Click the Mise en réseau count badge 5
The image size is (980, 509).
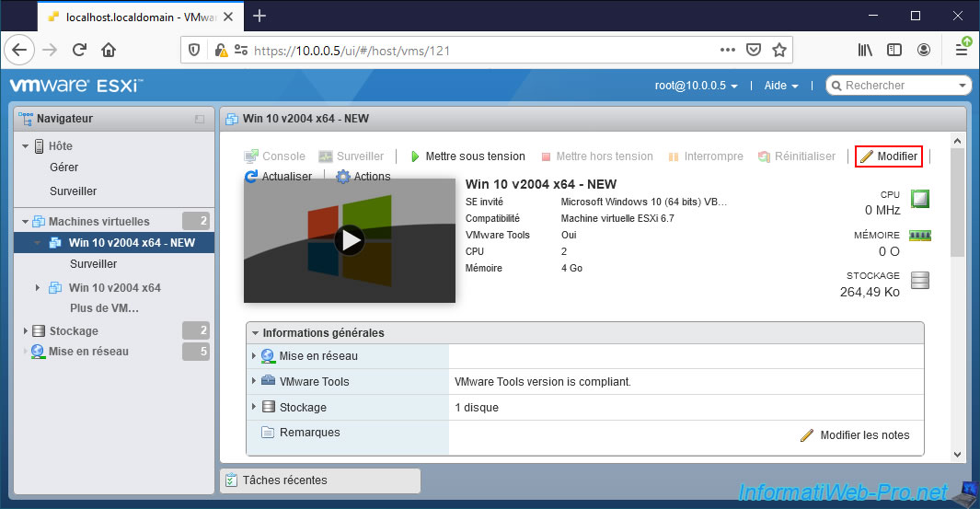click(x=196, y=352)
